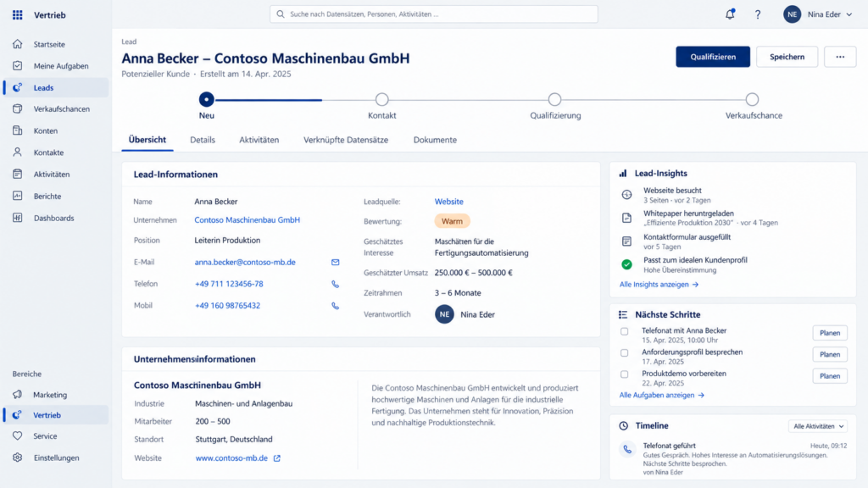This screenshot has width=868, height=488.
Task: Click the Website Leadquelle link
Action: pos(449,202)
